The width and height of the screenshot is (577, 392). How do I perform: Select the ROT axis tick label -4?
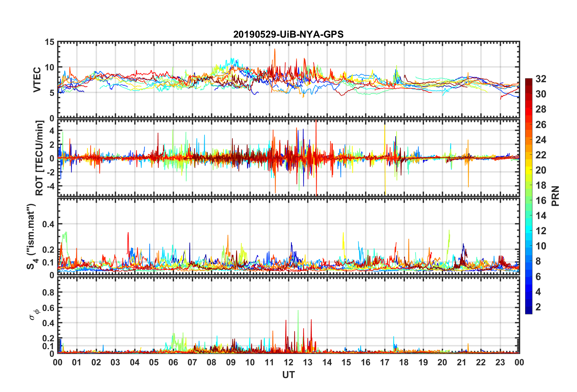tap(50, 186)
